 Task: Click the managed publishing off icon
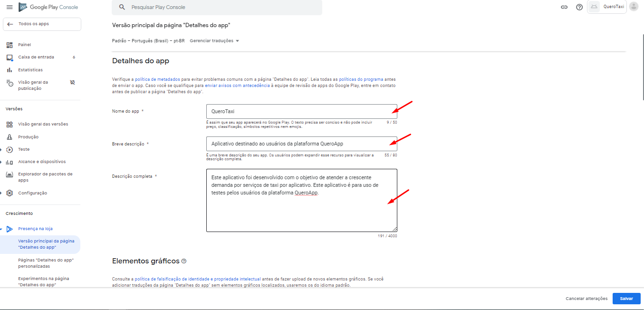point(73,82)
